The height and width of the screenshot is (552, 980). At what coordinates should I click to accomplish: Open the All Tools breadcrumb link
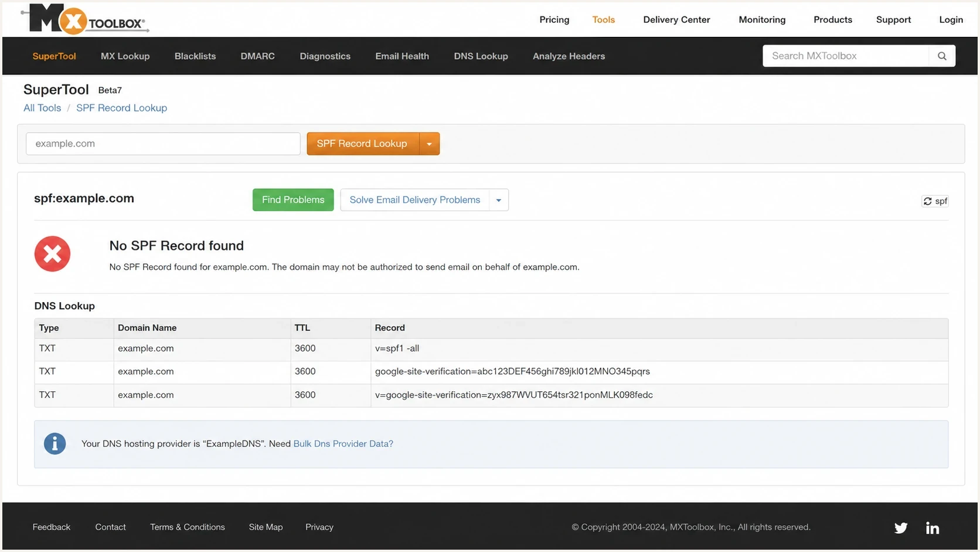[x=42, y=108]
